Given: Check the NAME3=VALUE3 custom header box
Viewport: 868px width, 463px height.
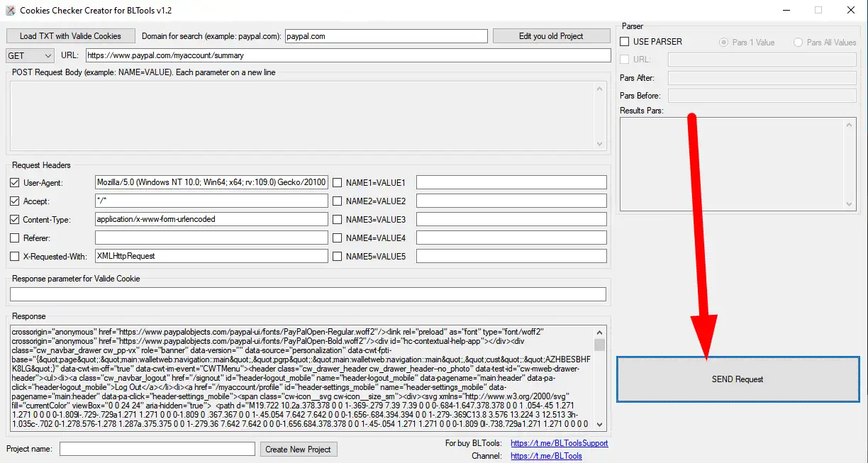Looking at the screenshot, I should click(x=338, y=220).
